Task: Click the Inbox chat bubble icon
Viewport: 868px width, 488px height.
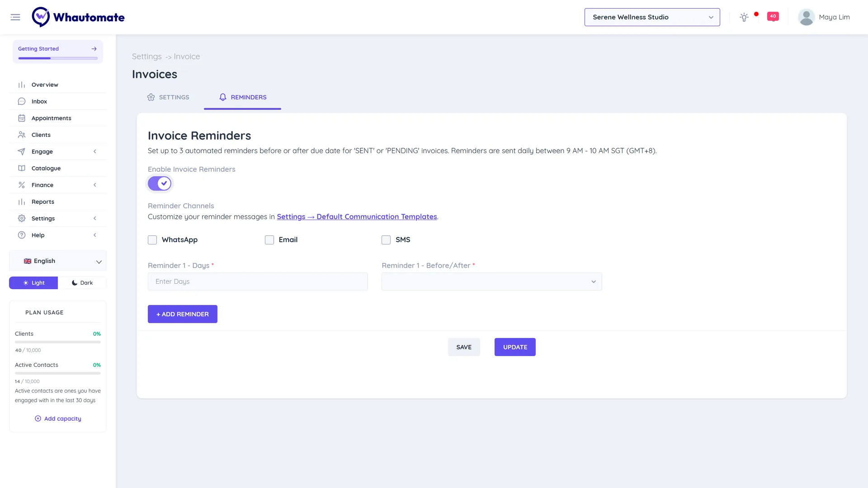Action: tap(22, 101)
